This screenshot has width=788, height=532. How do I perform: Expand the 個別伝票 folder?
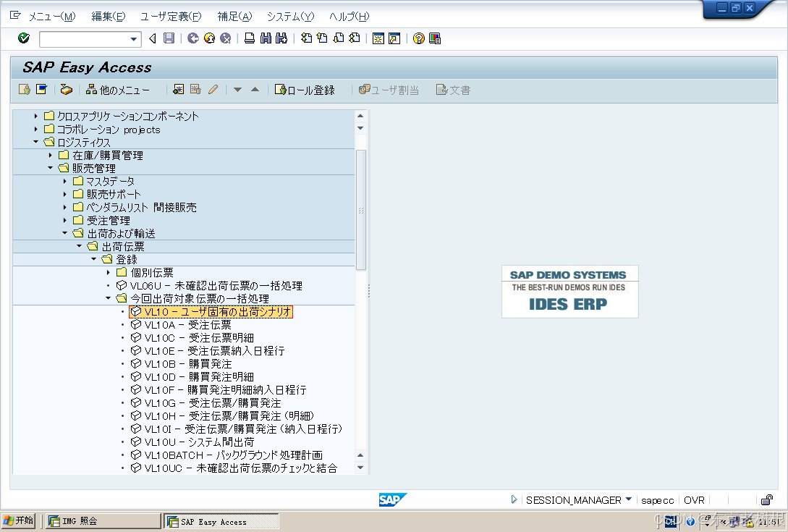click(x=108, y=273)
